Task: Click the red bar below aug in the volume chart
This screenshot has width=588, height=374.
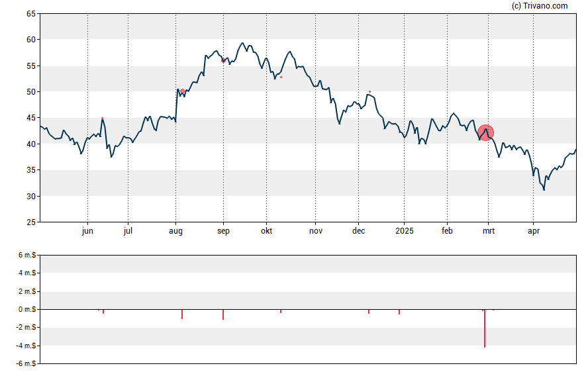Action: click(x=182, y=314)
